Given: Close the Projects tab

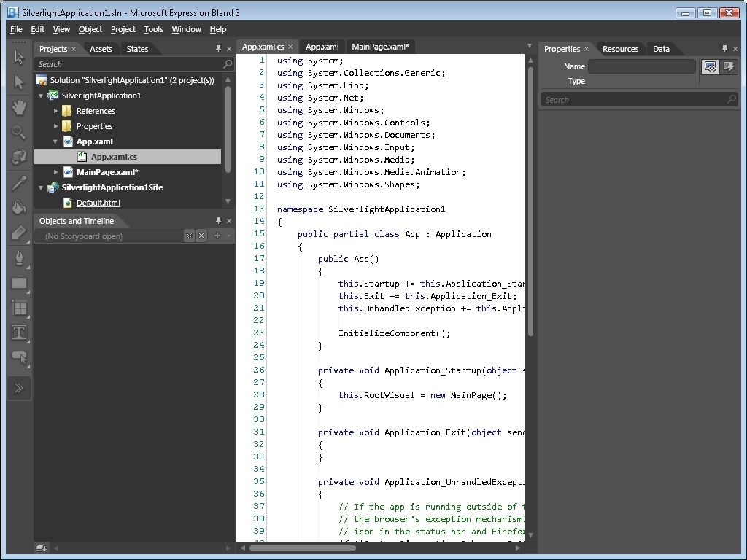Looking at the screenshot, I should [x=74, y=49].
